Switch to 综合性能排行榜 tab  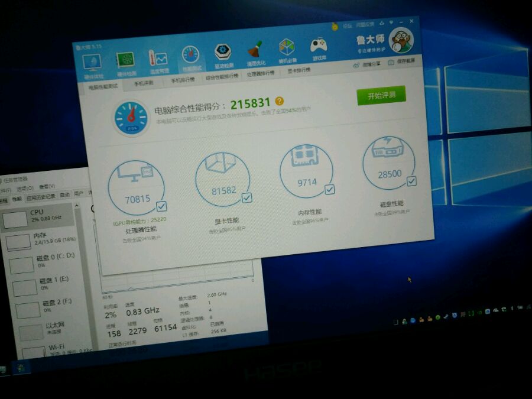click(222, 77)
